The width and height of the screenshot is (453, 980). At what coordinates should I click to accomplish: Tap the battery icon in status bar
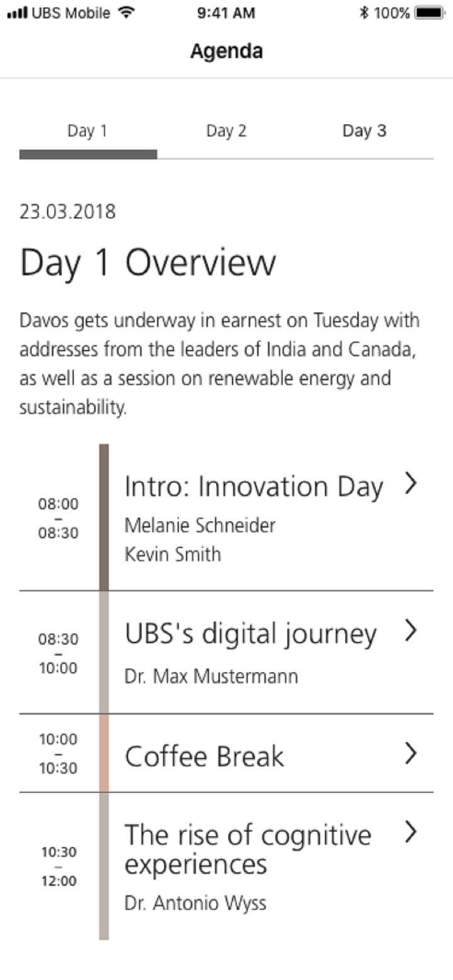[430, 13]
